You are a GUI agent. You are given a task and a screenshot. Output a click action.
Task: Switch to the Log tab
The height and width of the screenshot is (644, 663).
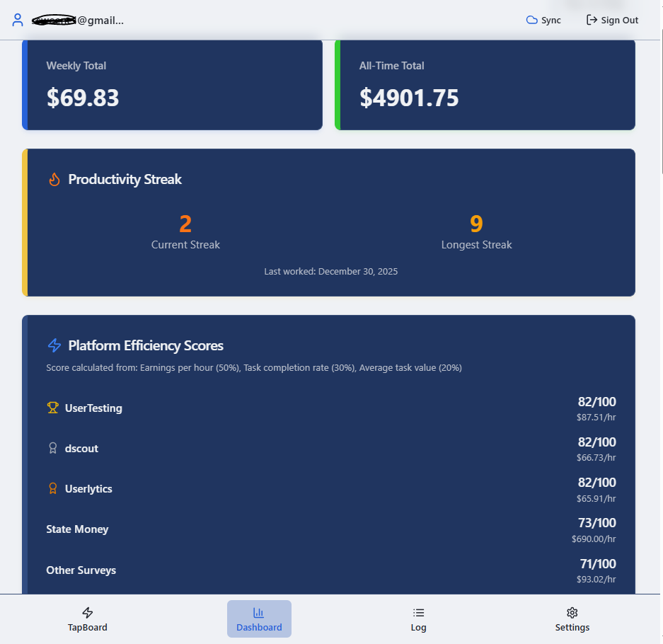(x=418, y=619)
